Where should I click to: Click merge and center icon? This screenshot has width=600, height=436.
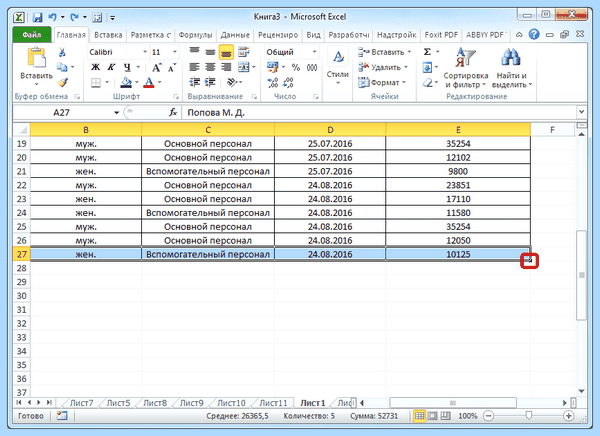(x=244, y=67)
